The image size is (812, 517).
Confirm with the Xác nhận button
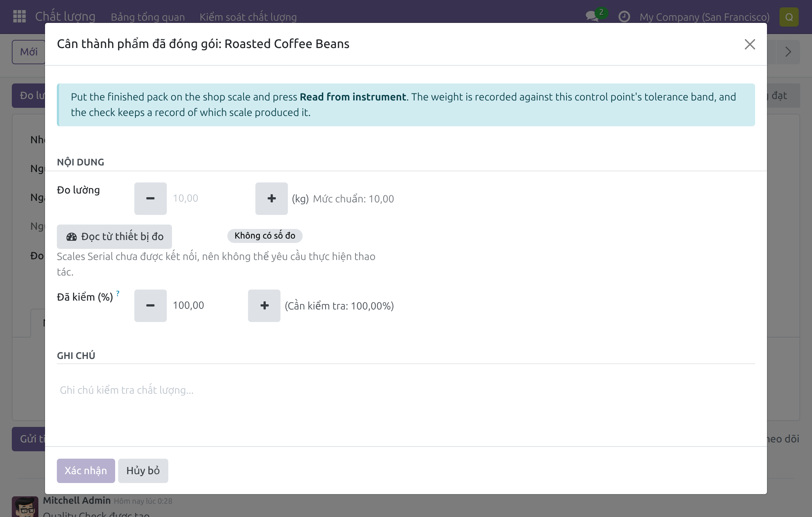(x=86, y=471)
